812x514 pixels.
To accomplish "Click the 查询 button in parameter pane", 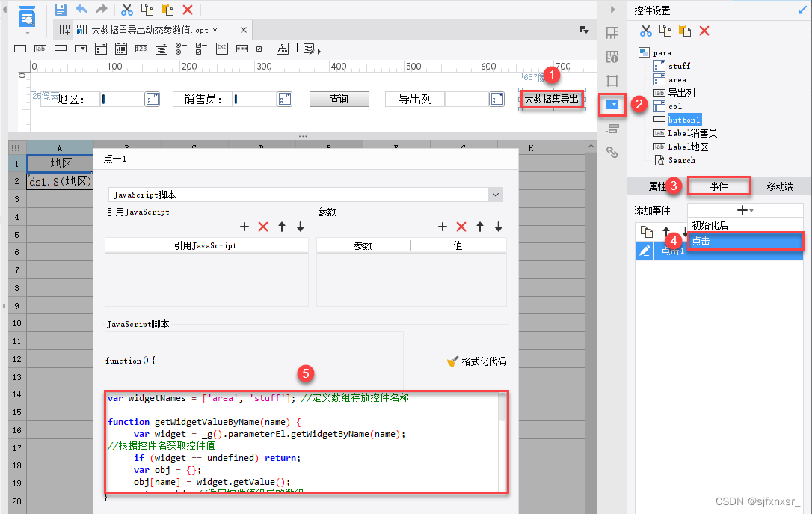I will 339,99.
